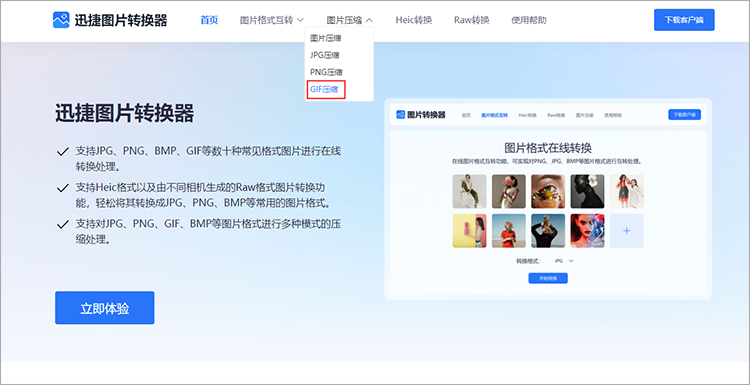Click the 迅捷图片转换器 logo icon
The image size is (750, 385).
pos(61,20)
